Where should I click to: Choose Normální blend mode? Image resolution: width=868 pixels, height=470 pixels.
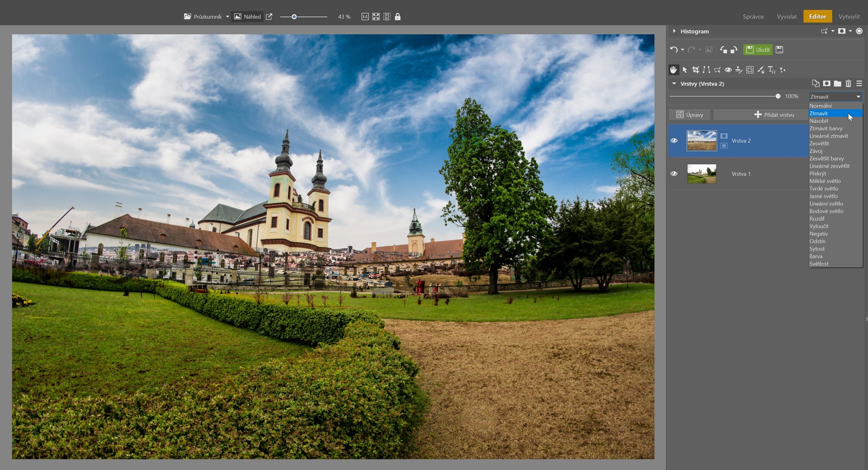pos(835,106)
